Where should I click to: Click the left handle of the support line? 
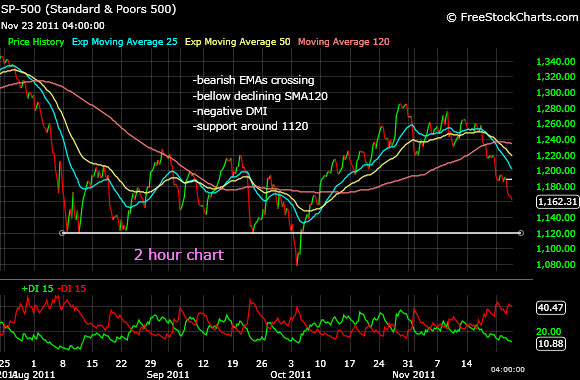point(62,233)
